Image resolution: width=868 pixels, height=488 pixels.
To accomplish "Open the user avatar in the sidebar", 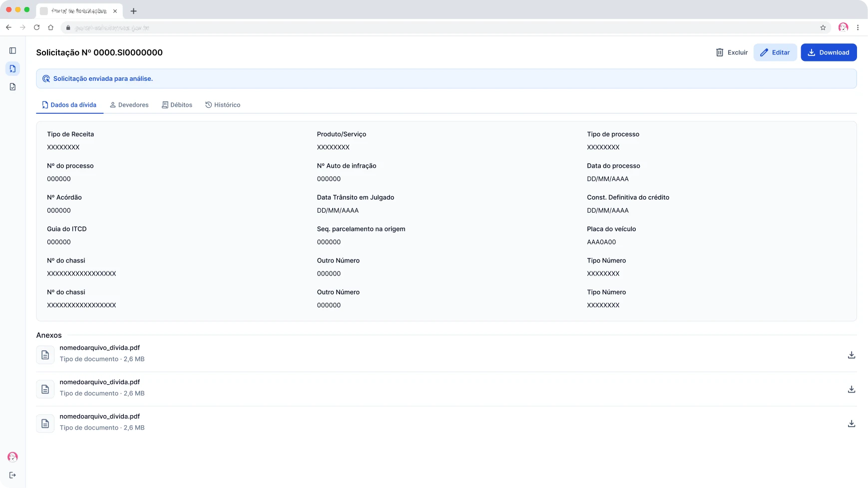I will tap(12, 457).
